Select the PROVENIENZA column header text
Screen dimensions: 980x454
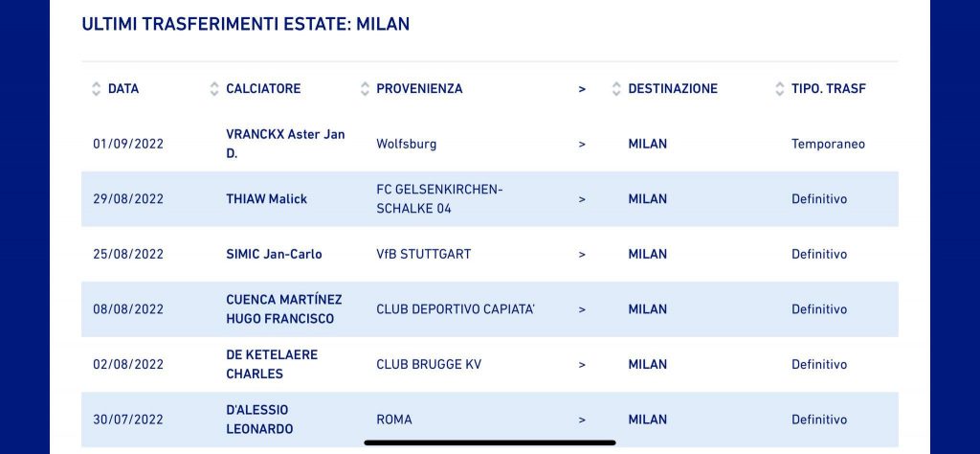point(419,89)
